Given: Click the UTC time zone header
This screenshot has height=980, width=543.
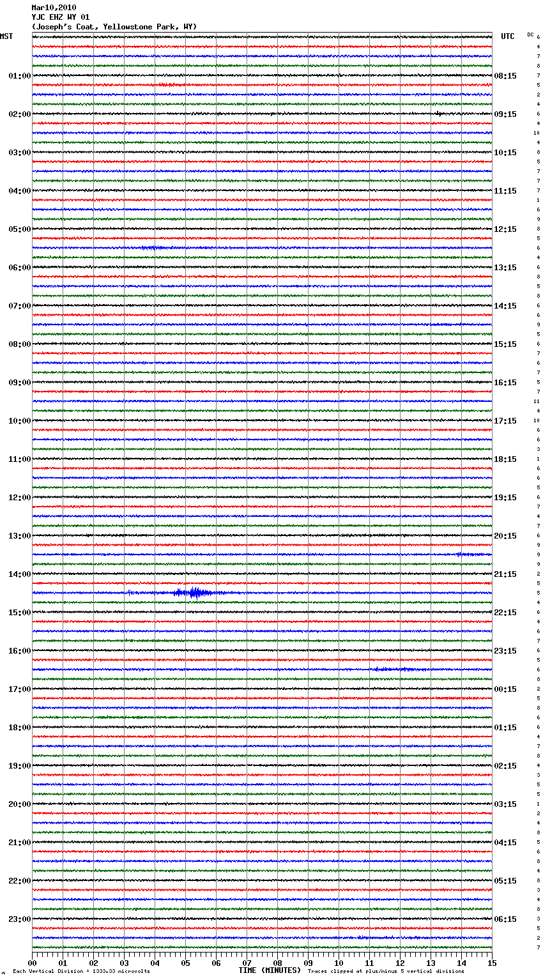Looking at the screenshot, I should (x=507, y=36).
